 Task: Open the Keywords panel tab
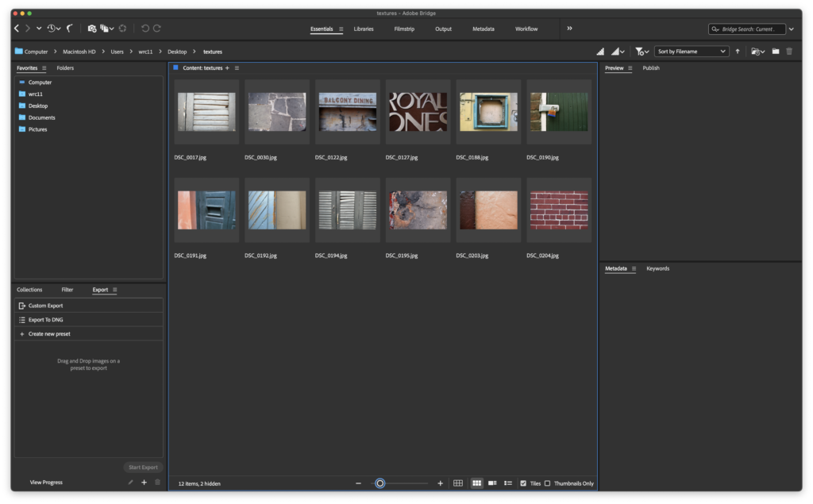tap(657, 268)
